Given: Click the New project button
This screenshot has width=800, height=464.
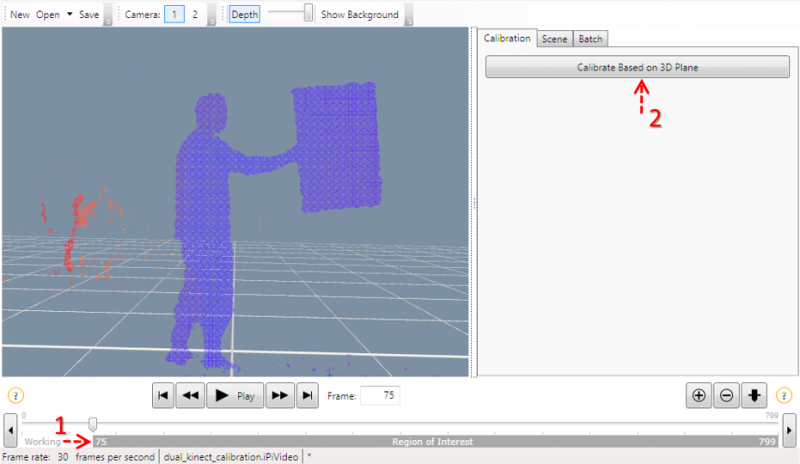Looking at the screenshot, I should click(x=20, y=14).
